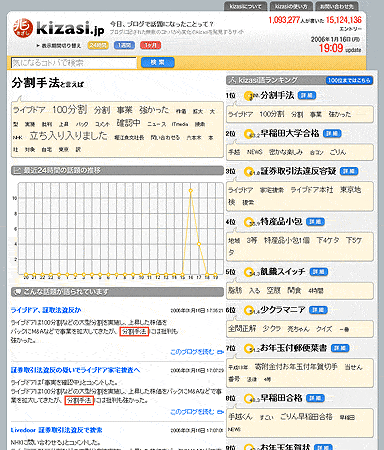Open the 'kizasiについて' top tab
Image resolution: width=384 pixels, height=450 pixels.
click(246, 6)
